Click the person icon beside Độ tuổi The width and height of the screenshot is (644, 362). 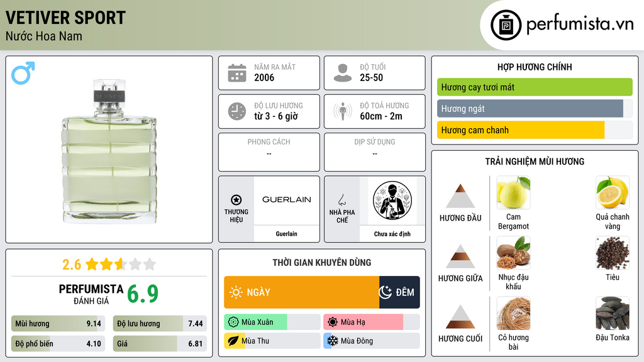tap(343, 73)
